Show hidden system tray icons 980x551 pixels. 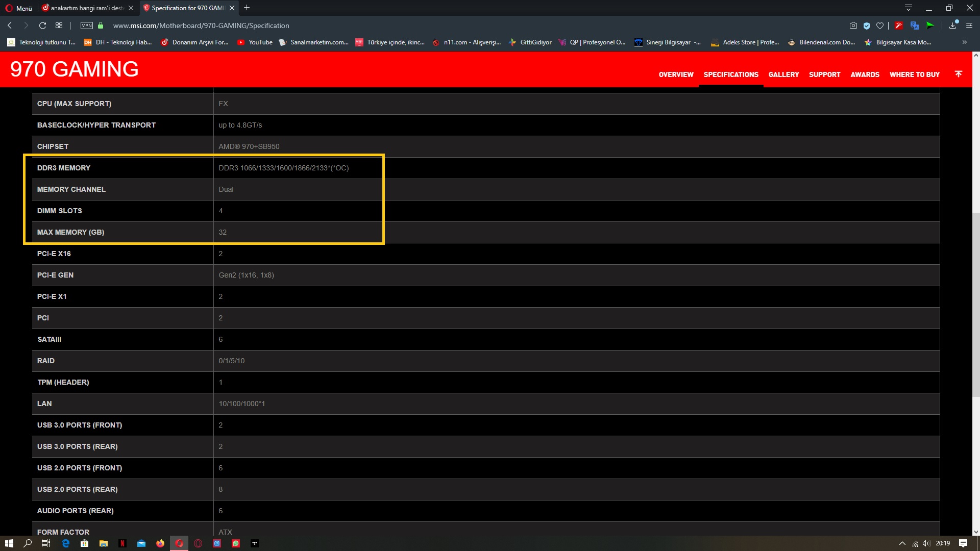click(x=902, y=543)
